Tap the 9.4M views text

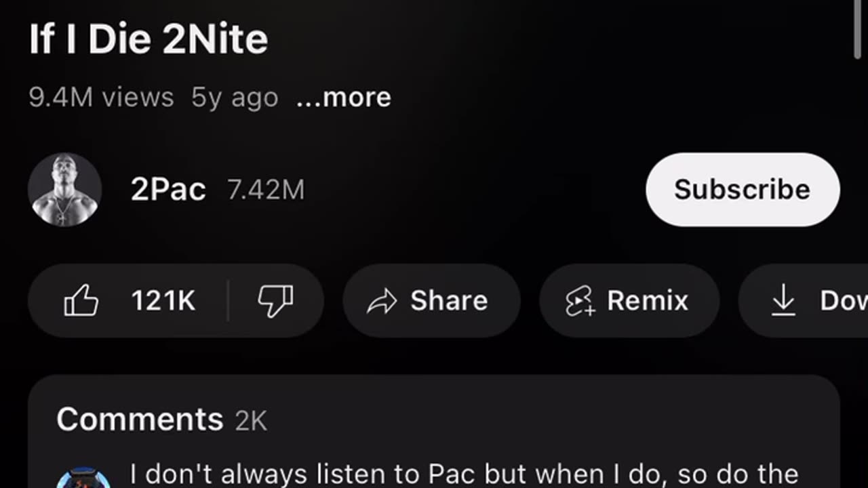(x=101, y=98)
